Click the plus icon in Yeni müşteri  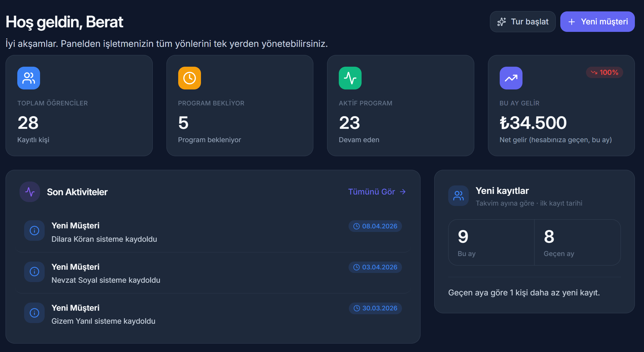tap(571, 22)
